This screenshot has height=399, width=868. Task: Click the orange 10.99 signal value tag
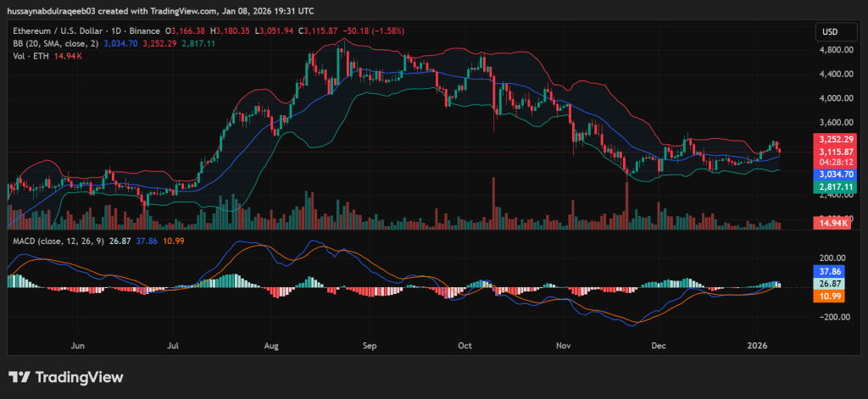click(827, 296)
